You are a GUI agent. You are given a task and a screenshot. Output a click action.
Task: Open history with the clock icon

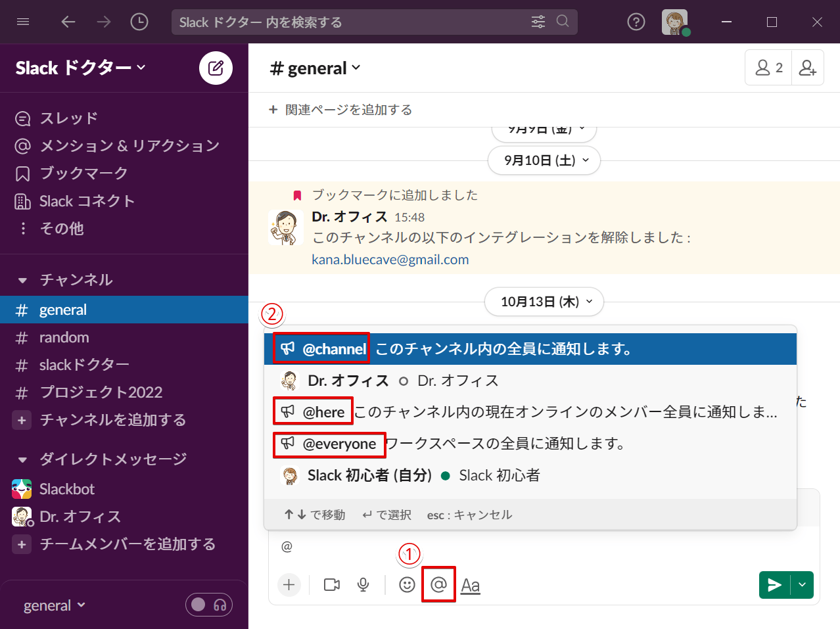[x=138, y=21]
